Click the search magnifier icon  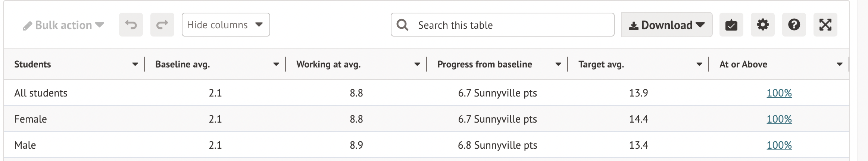pos(402,25)
